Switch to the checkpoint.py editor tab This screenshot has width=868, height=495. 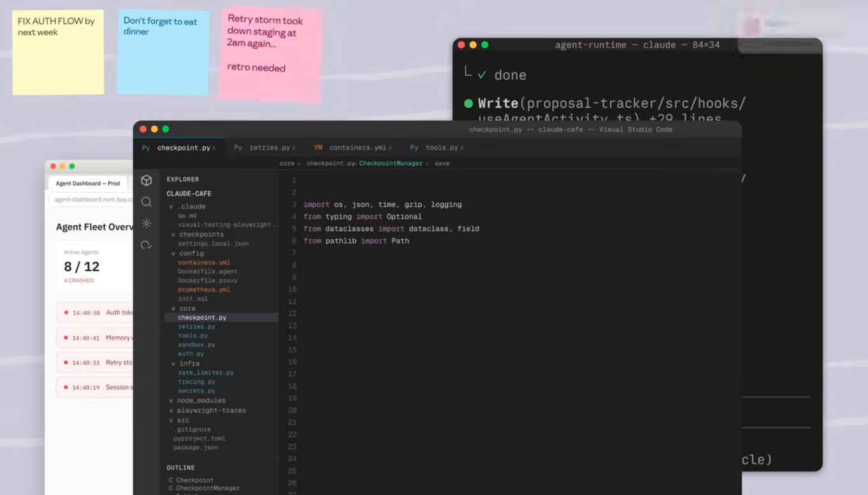(x=179, y=147)
